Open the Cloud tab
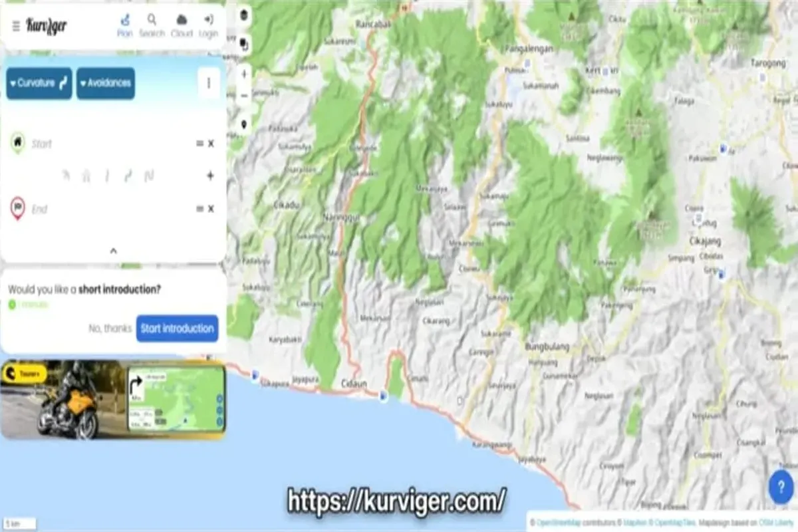798x532 pixels. point(182,26)
